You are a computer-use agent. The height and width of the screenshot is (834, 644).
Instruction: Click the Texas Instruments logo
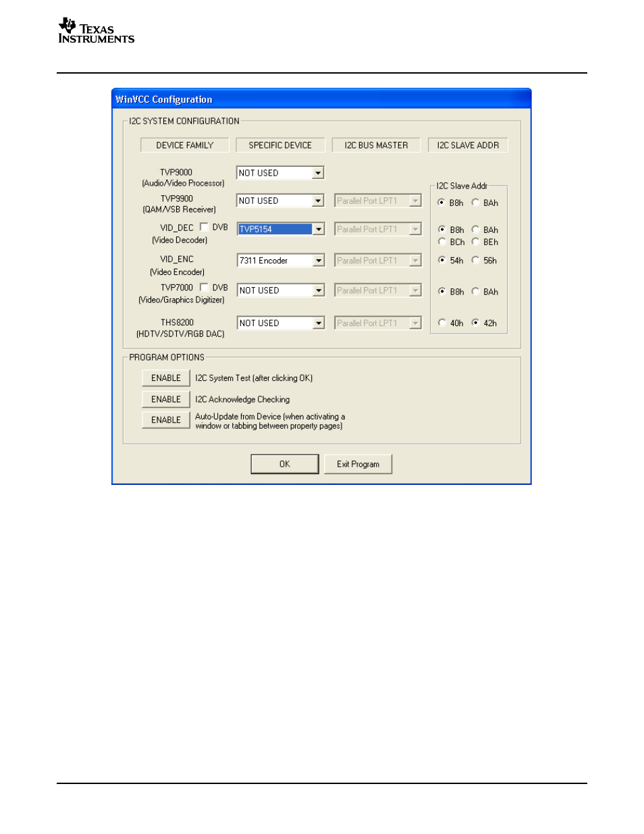click(97, 31)
